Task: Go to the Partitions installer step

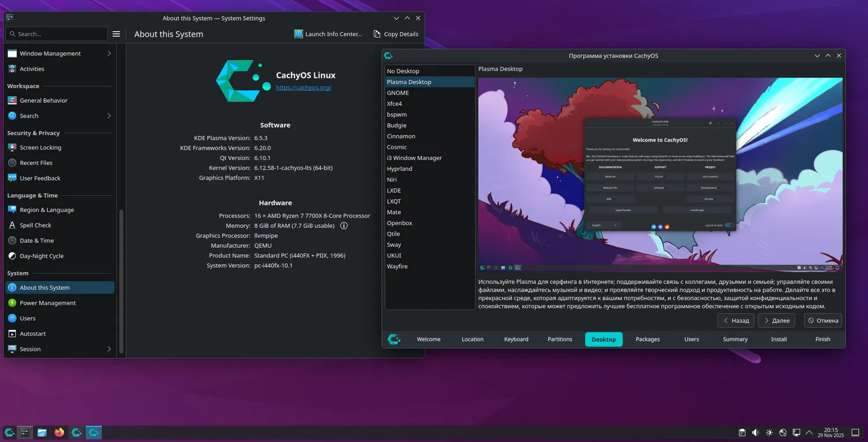Action: pos(560,340)
